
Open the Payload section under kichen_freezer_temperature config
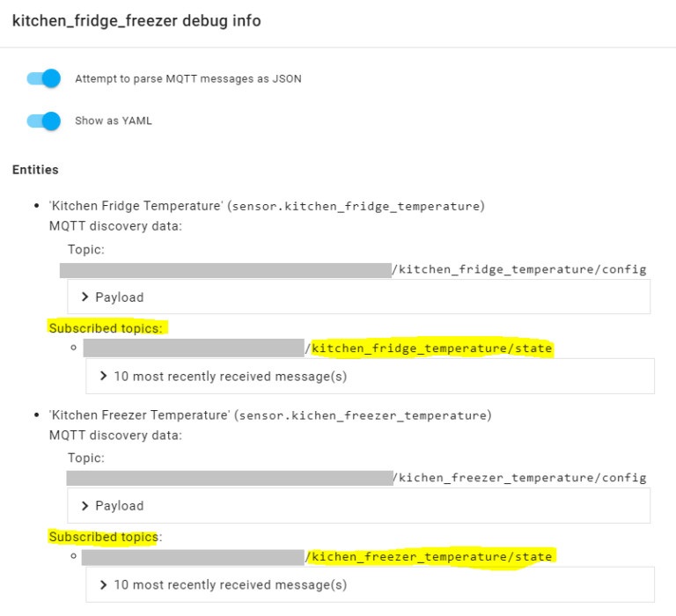[359, 506]
